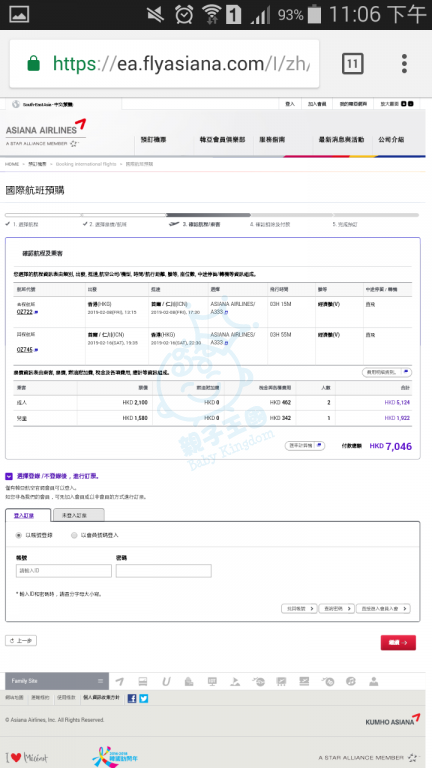Screen dimensions: 432x768
Task: Select the login with member number radio button
Action: [74, 535]
